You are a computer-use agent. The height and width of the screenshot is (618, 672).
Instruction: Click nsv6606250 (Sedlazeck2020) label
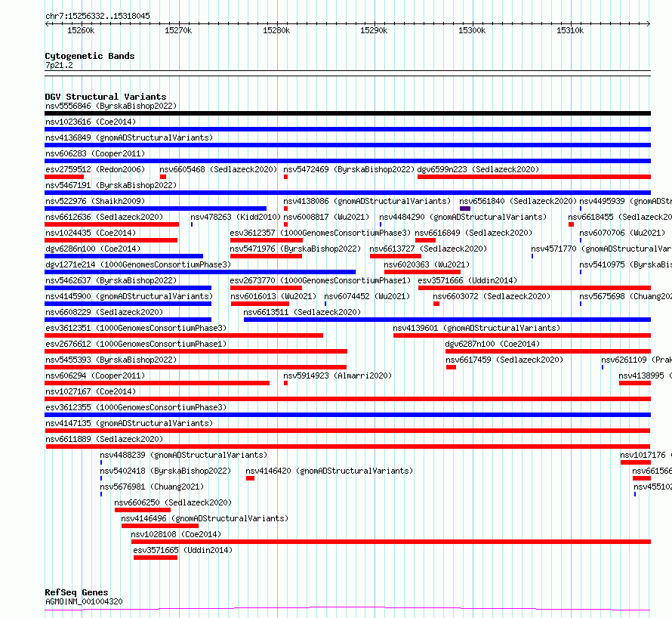click(x=173, y=502)
